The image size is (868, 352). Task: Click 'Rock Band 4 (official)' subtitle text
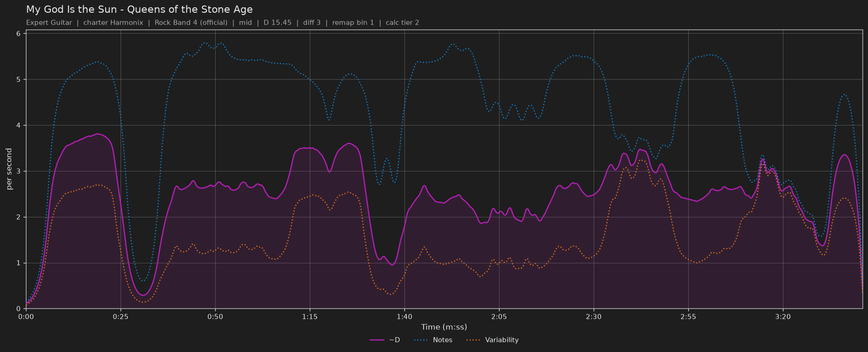coord(191,22)
